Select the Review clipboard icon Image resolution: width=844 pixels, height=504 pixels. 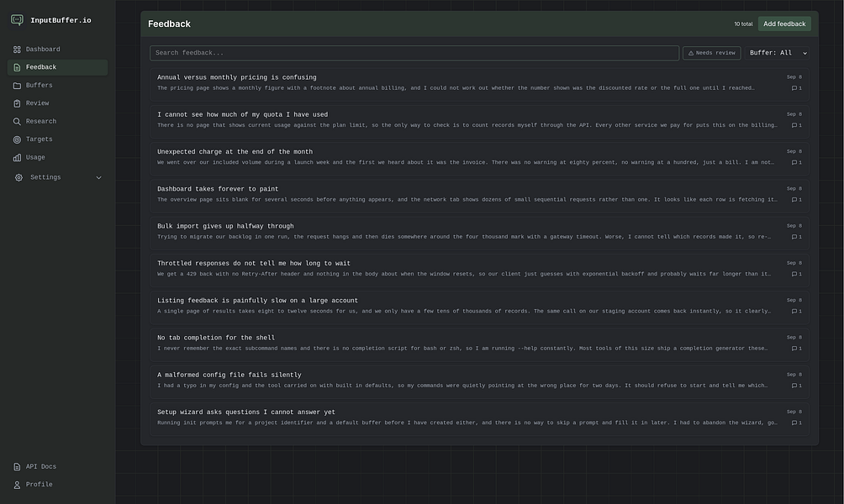point(17,103)
